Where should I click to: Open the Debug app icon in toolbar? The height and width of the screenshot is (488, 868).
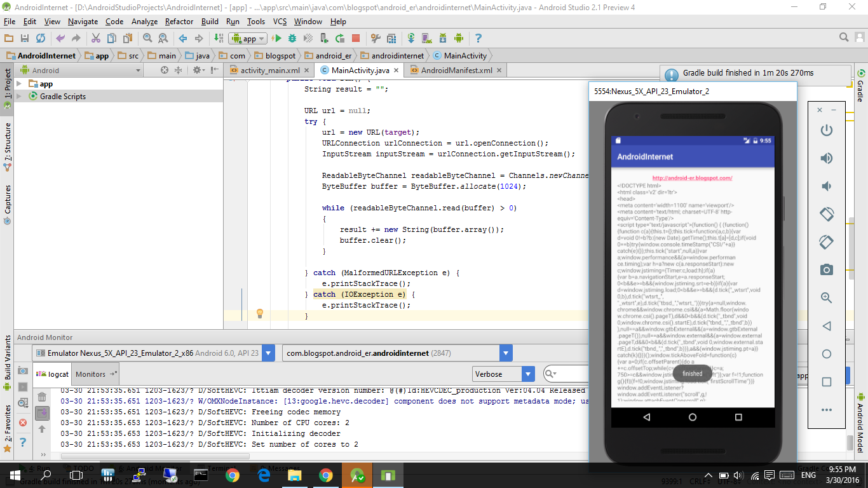coord(291,38)
